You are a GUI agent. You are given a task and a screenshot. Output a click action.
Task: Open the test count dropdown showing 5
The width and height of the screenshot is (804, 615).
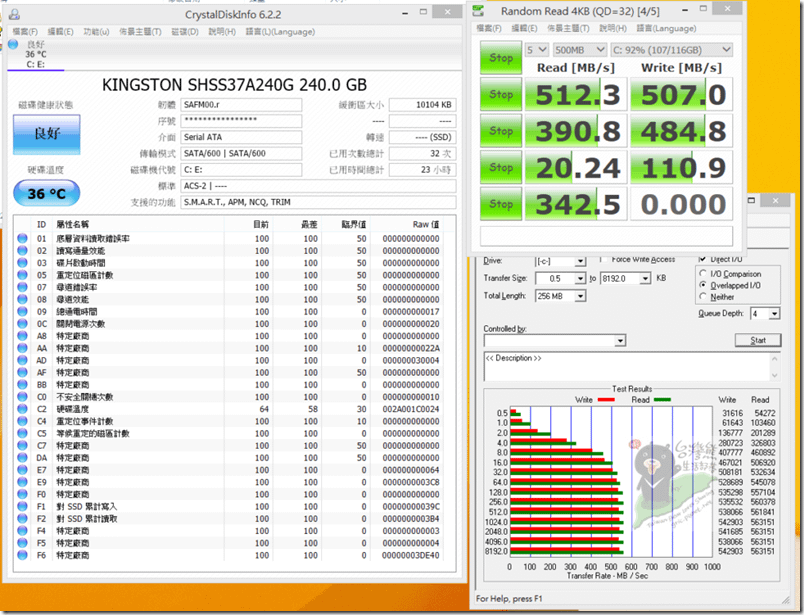click(537, 50)
